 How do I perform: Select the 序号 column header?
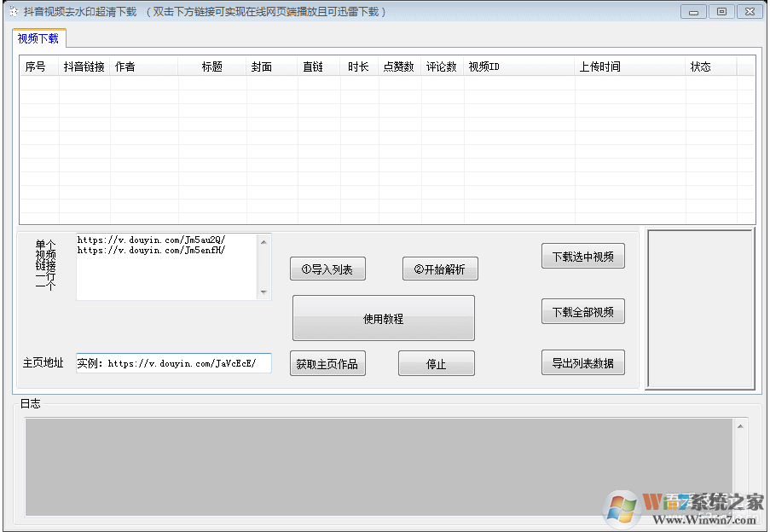37,66
